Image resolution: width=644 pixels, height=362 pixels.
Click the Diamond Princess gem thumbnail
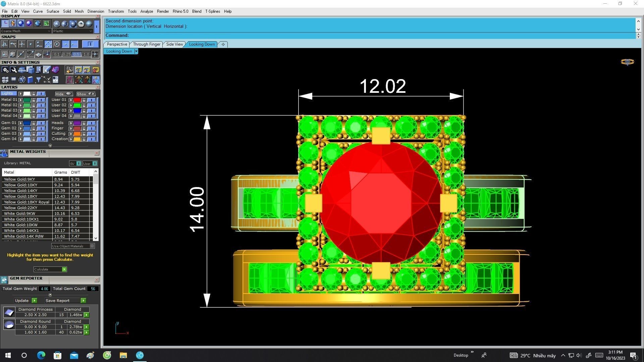[x=9, y=312]
